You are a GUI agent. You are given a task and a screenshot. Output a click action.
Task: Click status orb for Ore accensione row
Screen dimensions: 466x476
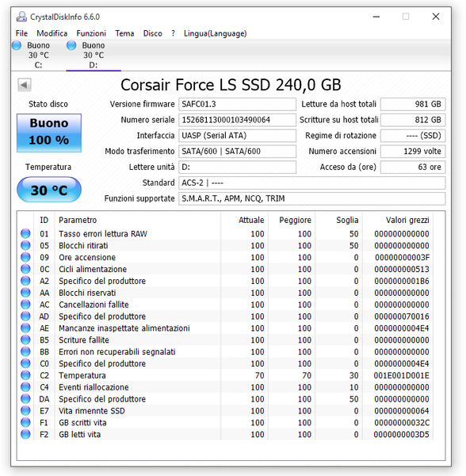(25, 257)
